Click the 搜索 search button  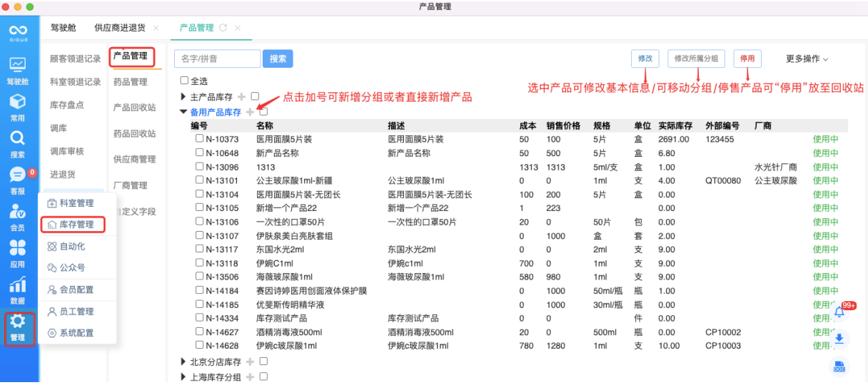click(x=278, y=58)
